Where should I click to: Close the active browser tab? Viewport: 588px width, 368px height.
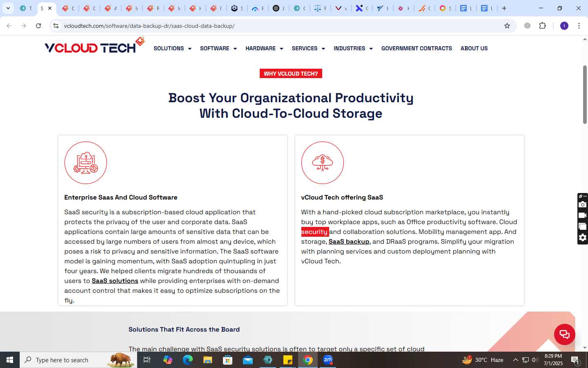50,8
